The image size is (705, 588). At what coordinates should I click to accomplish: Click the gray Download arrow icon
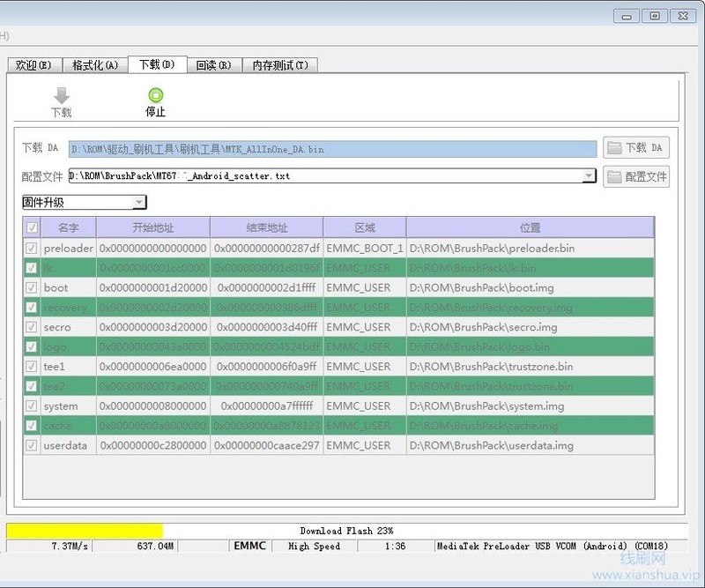click(x=61, y=95)
